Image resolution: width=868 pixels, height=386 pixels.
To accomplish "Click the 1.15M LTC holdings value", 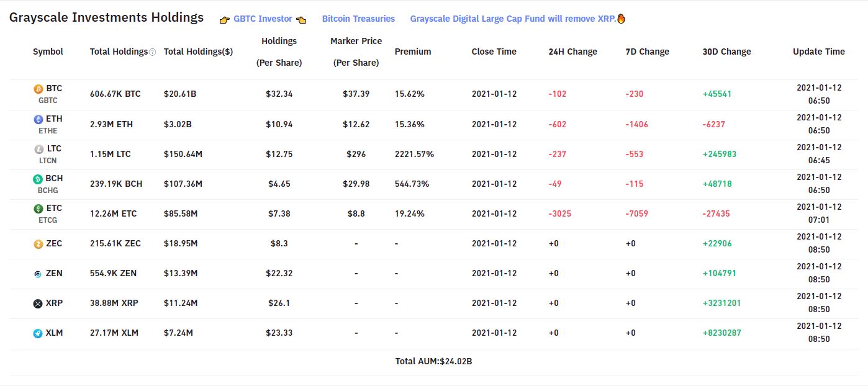I will click(111, 154).
